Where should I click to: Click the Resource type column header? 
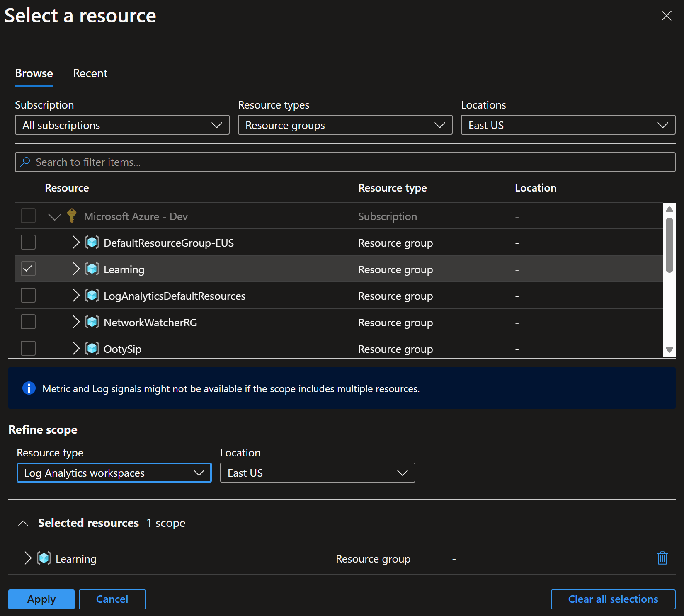[392, 188]
